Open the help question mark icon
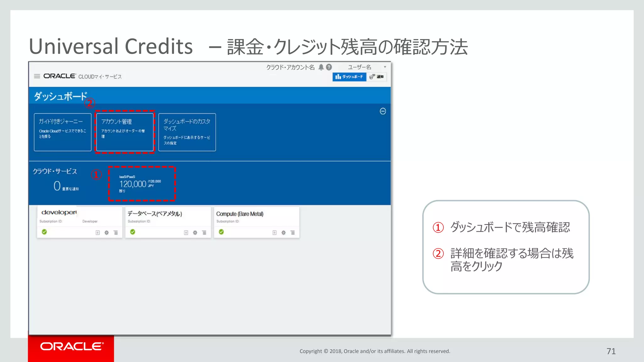This screenshot has width=644, height=362. tap(329, 67)
